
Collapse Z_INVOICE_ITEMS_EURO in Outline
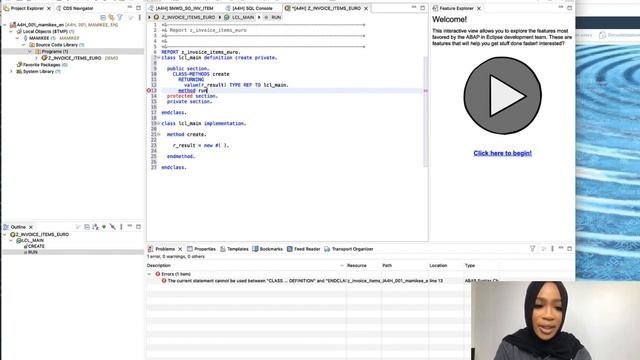(x=5, y=235)
